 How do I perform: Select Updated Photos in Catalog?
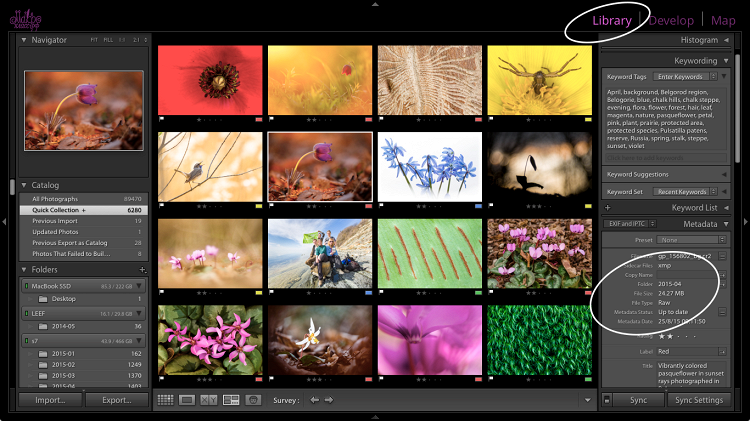(84, 232)
